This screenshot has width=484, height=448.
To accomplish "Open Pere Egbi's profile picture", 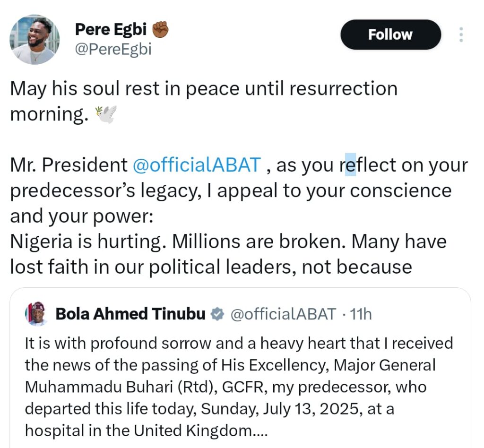I will 35,40.
